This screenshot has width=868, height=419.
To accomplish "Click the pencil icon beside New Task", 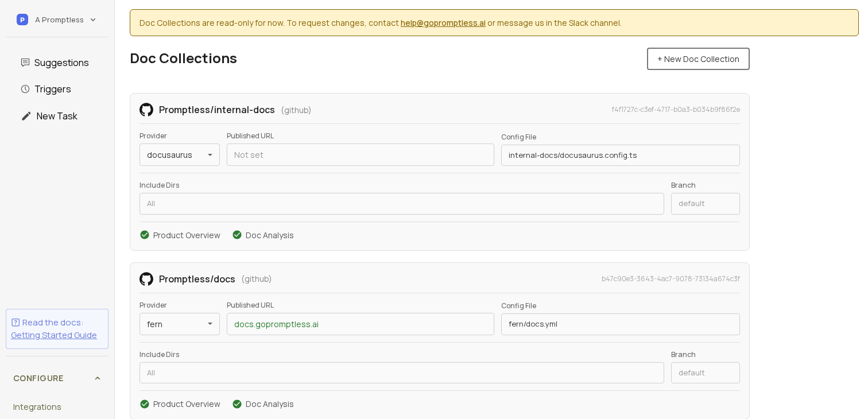I will click(25, 116).
